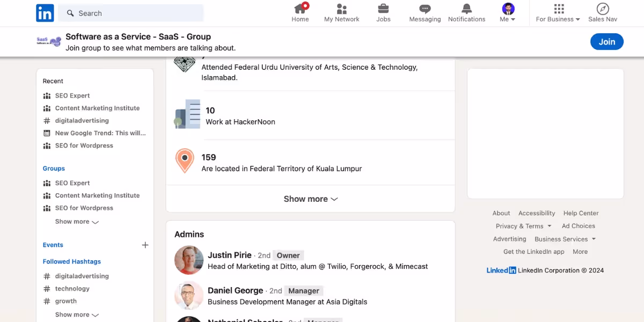This screenshot has height=322, width=644.
Task: Open Sales Nav compass icon
Action: click(603, 9)
